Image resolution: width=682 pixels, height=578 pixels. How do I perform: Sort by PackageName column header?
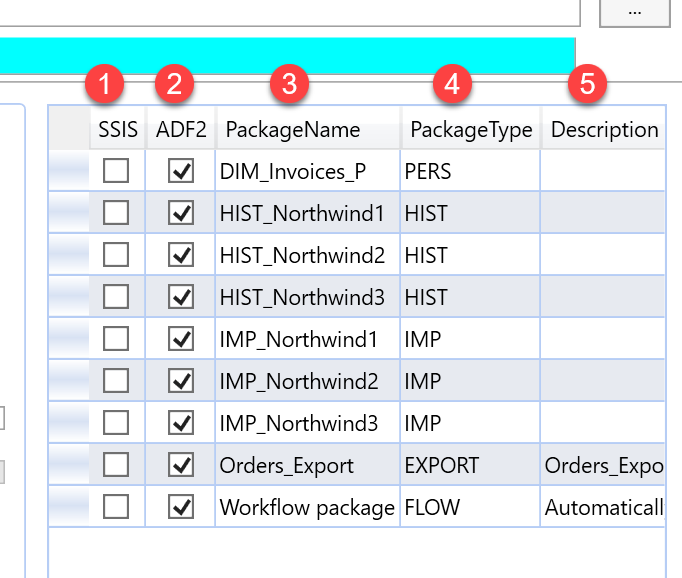(x=308, y=129)
